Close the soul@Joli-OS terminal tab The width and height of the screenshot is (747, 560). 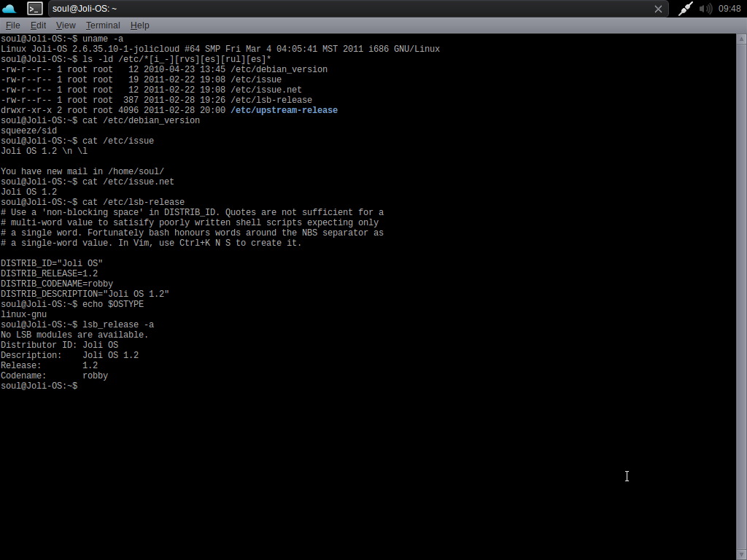[658, 9]
